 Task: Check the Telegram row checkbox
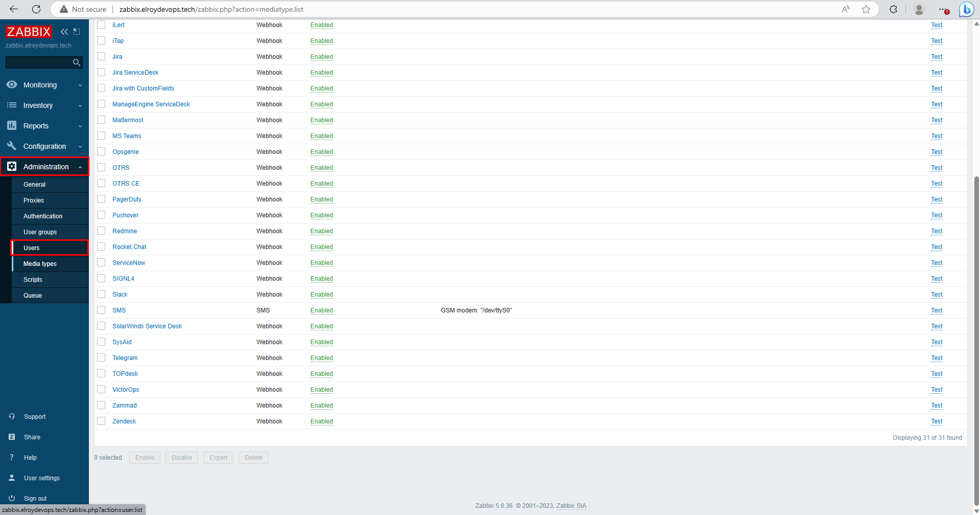pos(101,357)
